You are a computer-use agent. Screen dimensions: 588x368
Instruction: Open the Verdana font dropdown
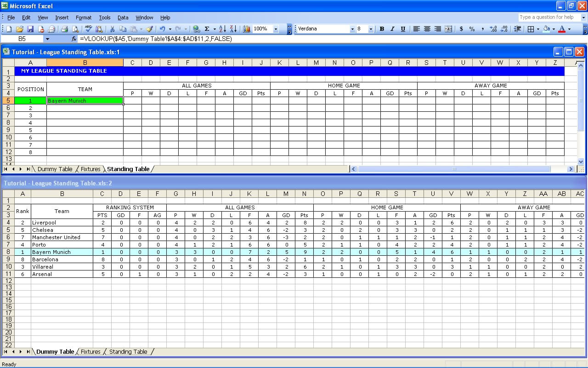click(x=352, y=29)
